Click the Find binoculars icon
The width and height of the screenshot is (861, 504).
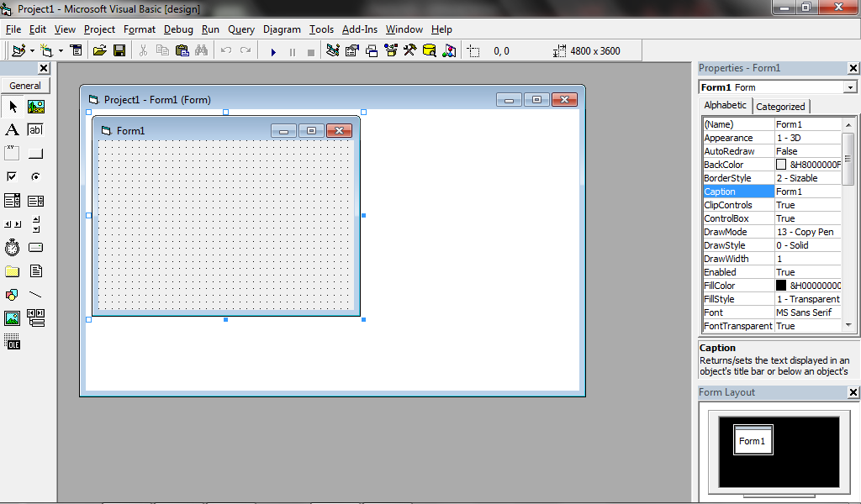202,50
